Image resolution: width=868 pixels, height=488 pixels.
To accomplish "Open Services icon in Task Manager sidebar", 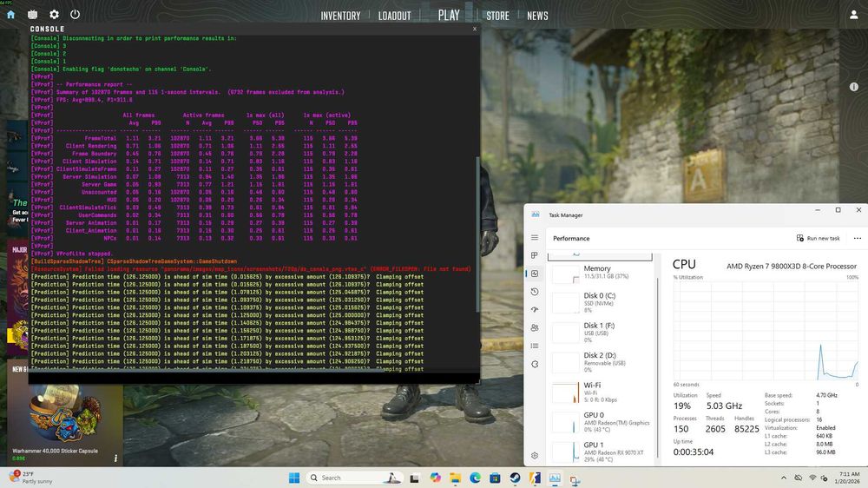I will 534,365.
